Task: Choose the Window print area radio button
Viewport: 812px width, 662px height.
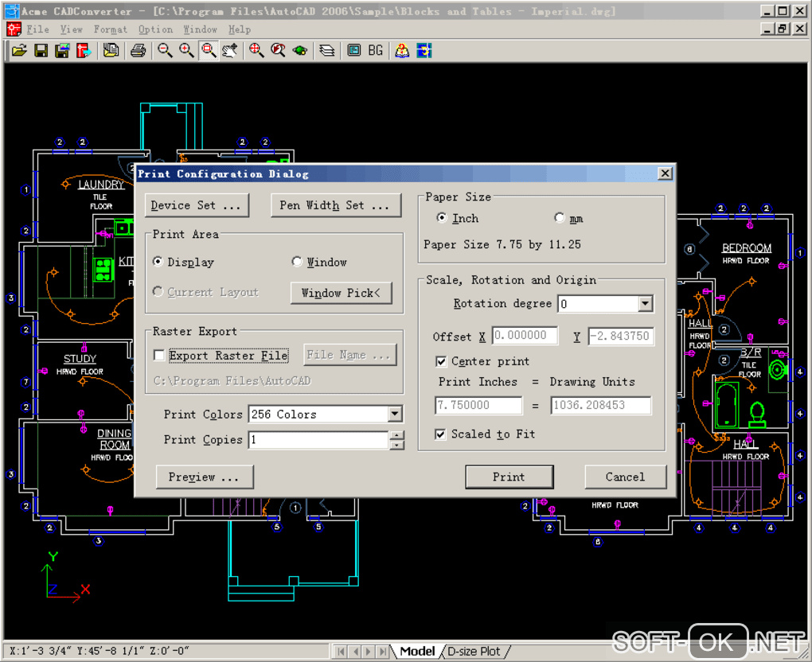Action: coord(297,262)
